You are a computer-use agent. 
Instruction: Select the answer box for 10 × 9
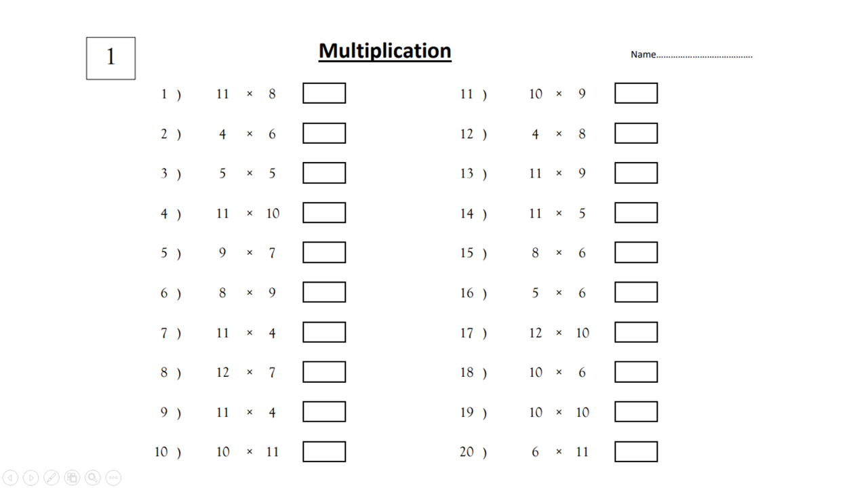tap(636, 93)
